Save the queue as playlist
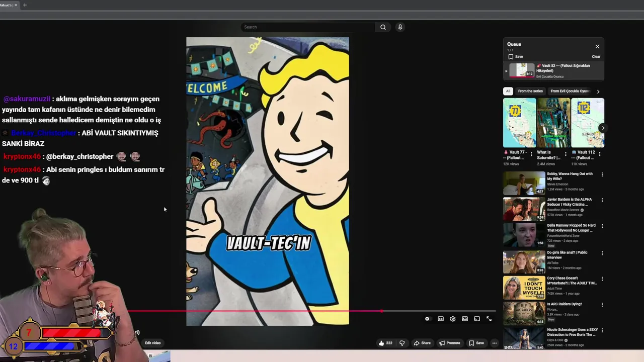644x362 pixels. tap(515, 57)
